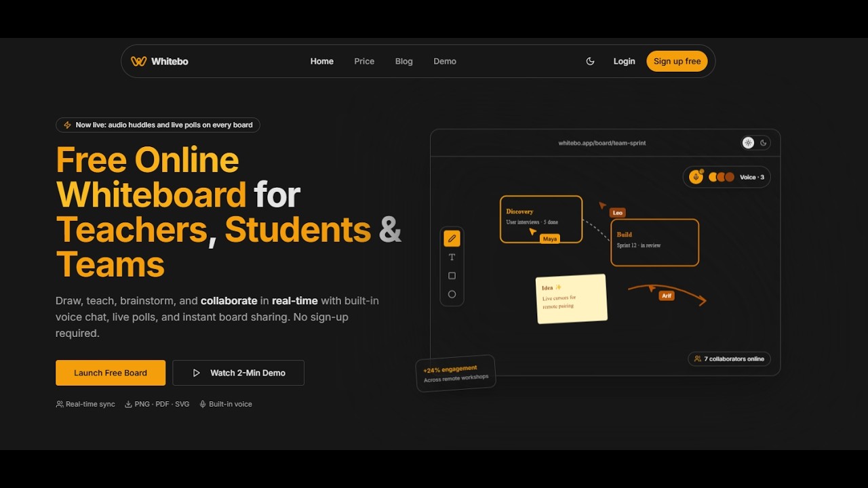Select the Text tool in board toolbar
The height and width of the screenshot is (488, 868).
point(452,257)
